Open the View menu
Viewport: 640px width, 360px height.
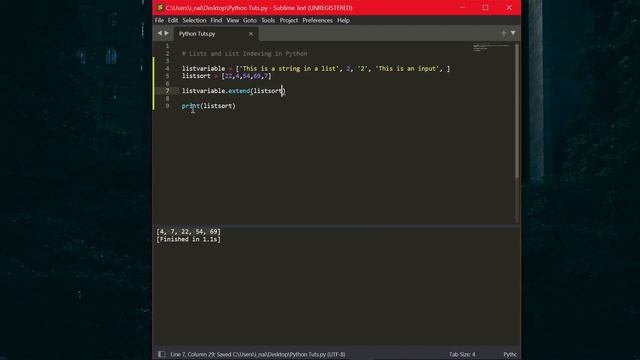pos(233,20)
